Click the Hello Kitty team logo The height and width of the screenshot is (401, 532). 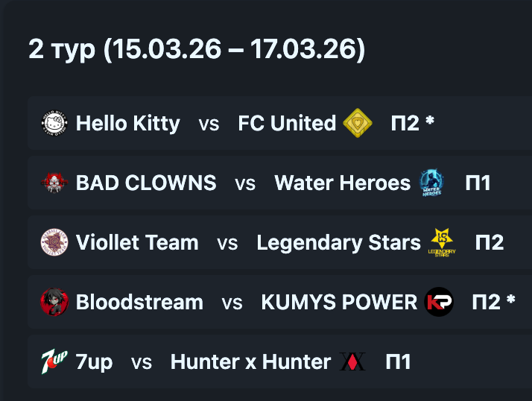tap(54, 123)
